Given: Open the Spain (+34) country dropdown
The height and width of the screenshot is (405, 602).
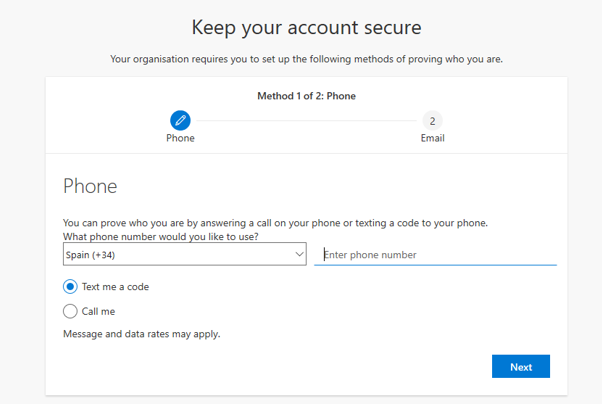Looking at the screenshot, I should pyautogui.click(x=185, y=254).
